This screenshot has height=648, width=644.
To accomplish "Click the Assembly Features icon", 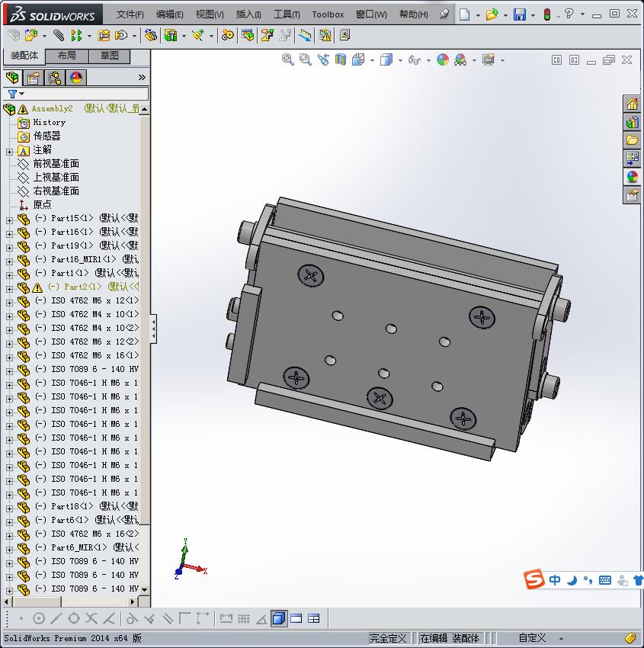I will tap(170, 36).
